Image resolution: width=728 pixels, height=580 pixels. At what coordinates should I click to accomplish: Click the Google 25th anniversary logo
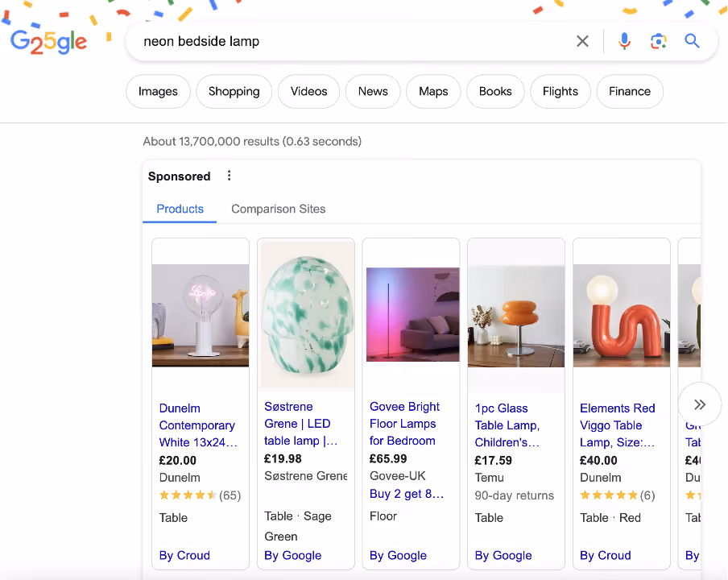click(49, 42)
